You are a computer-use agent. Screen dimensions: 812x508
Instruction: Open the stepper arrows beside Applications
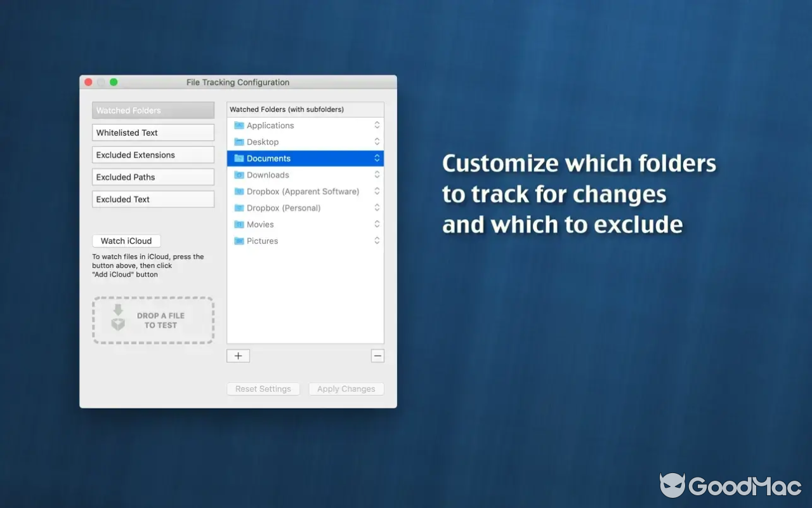tap(377, 125)
